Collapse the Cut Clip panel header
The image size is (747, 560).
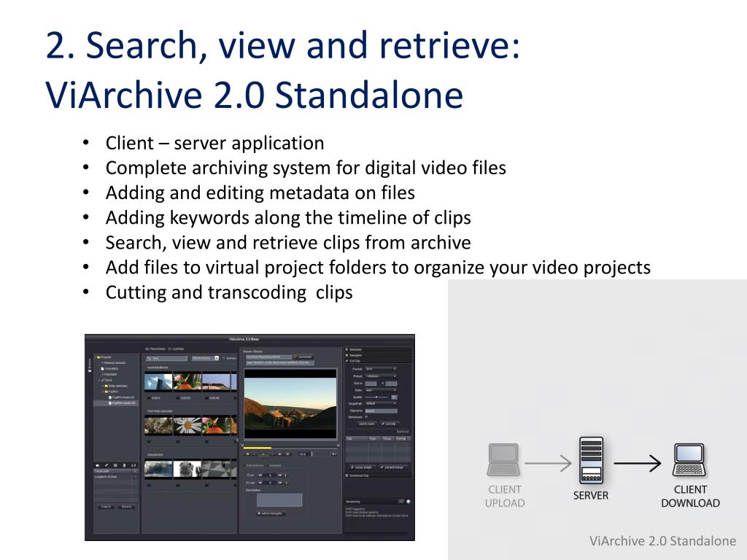[x=378, y=361]
